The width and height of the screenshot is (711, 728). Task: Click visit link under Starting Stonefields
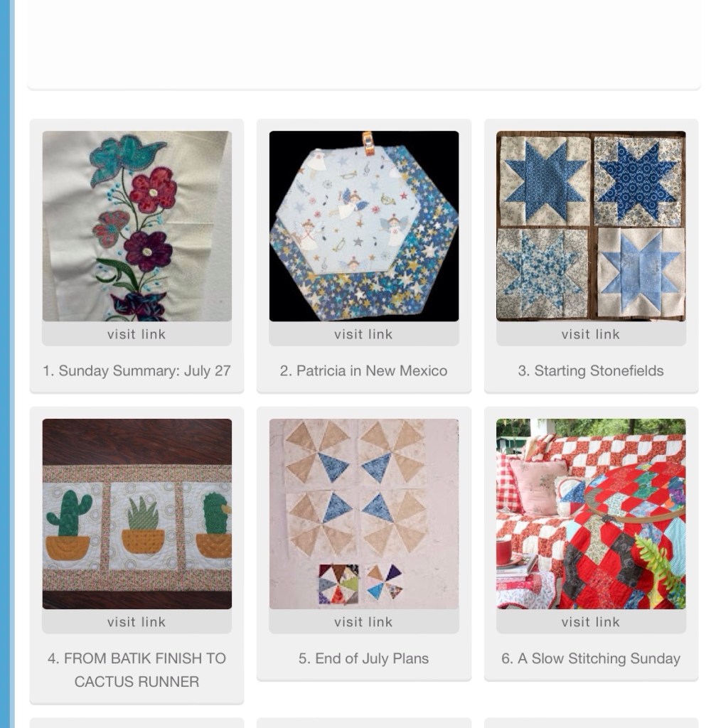pyautogui.click(x=591, y=334)
